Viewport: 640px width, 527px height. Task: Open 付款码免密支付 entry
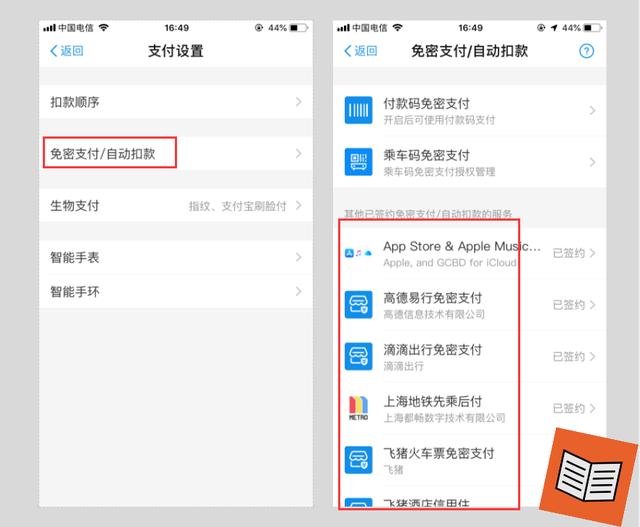point(469,110)
